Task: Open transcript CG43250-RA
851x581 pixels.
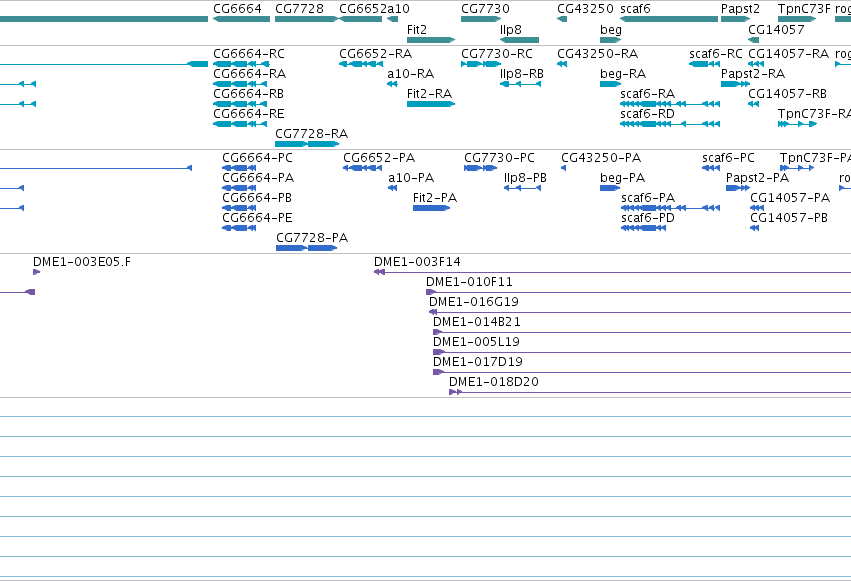Action: tap(598, 54)
